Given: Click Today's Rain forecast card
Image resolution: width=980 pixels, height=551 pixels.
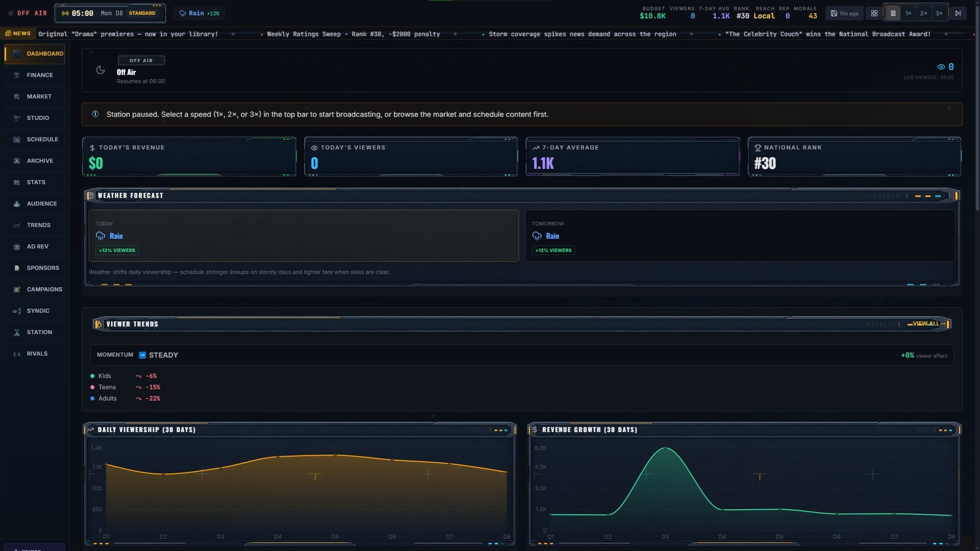Looking at the screenshot, I should [304, 236].
